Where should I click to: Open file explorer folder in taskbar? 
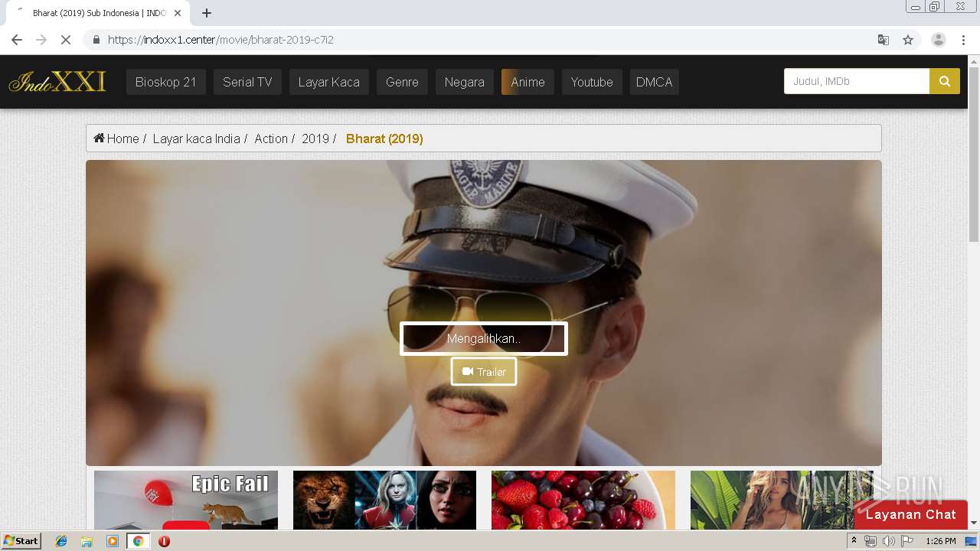[x=87, y=541]
